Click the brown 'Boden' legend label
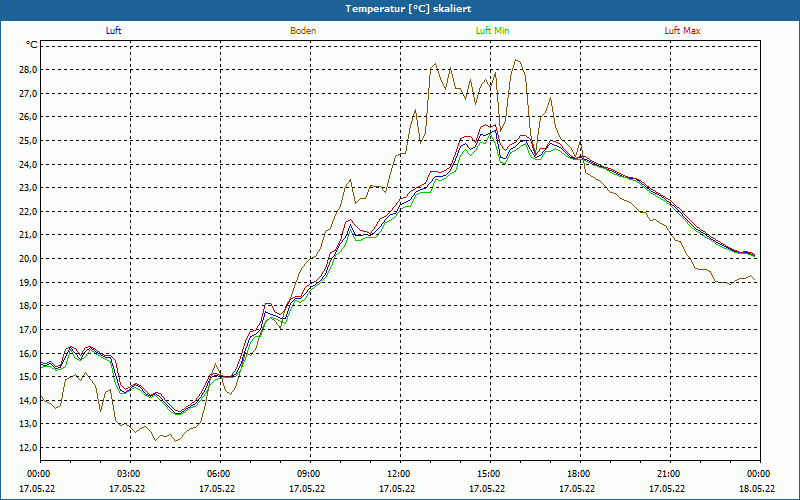This screenshot has height=500, width=800. tap(303, 31)
